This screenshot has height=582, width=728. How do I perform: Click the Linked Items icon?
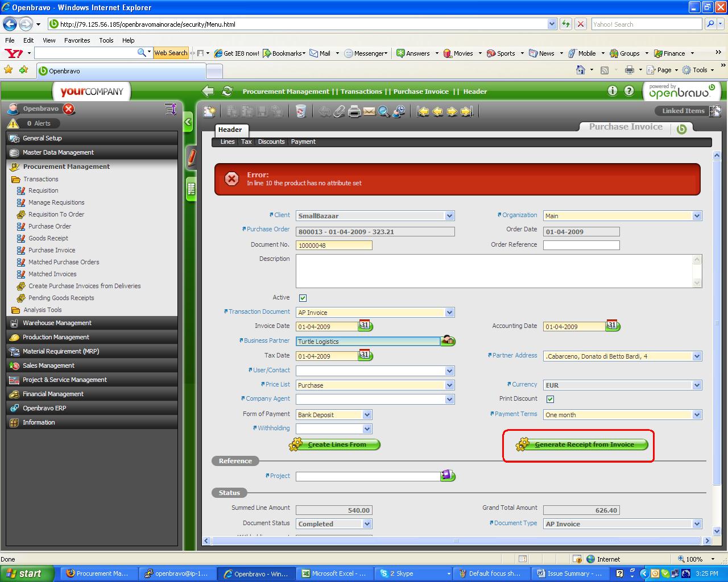tap(715, 111)
